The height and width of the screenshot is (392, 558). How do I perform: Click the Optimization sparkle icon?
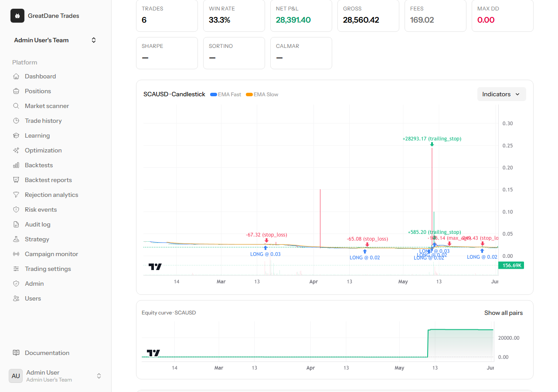tap(16, 150)
